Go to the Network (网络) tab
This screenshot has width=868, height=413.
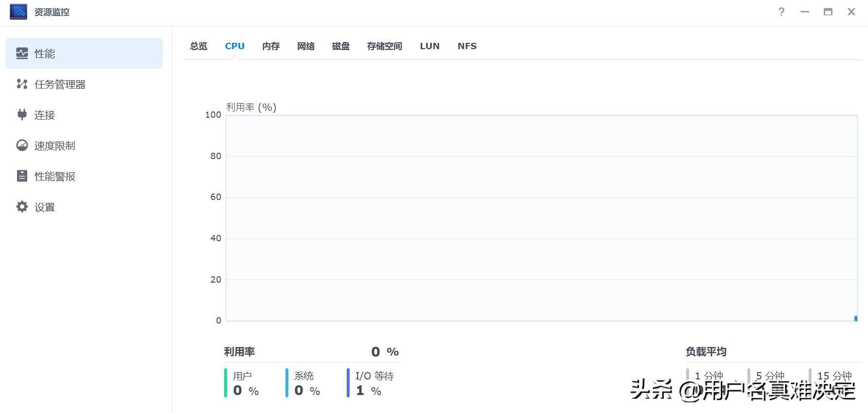pyautogui.click(x=306, y=46)
